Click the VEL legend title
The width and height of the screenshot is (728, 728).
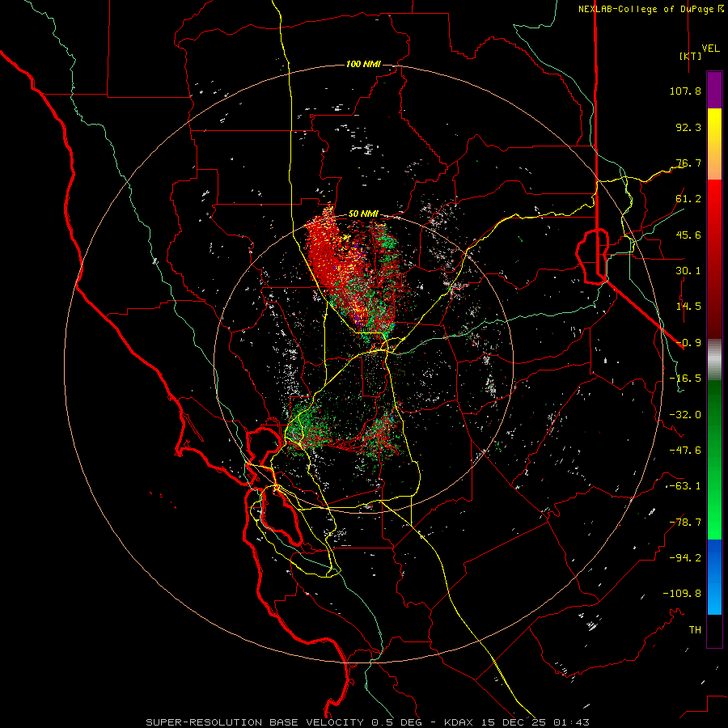click(x=710, y=49)
